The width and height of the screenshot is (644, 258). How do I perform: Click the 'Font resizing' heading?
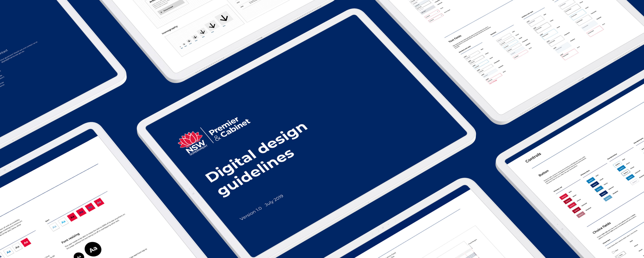point(70,238)
